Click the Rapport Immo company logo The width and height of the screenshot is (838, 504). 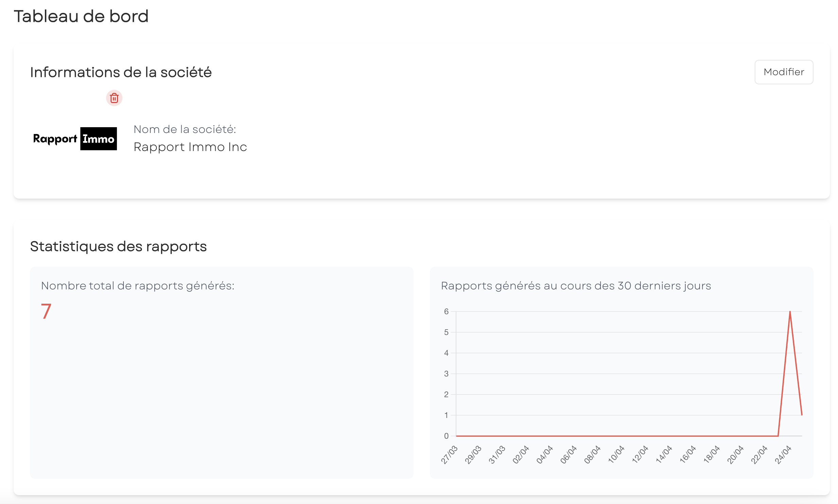tap(75, 139)
